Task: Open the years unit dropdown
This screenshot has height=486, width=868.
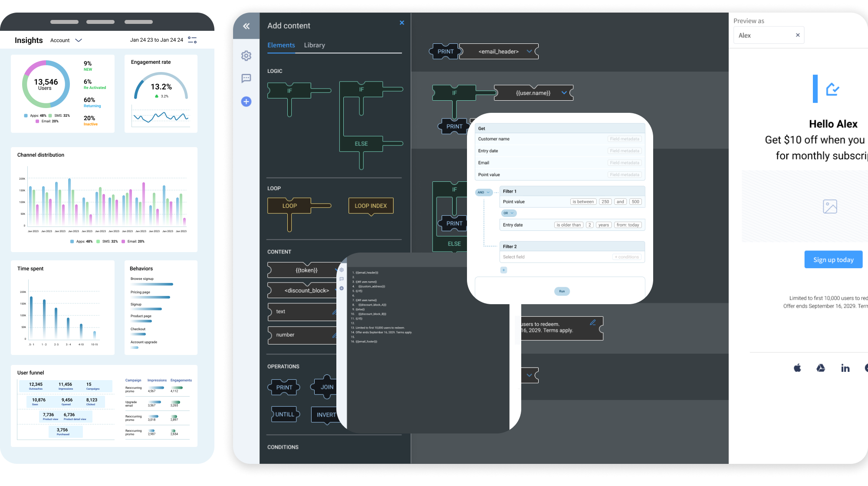Action: click(603, 225)
